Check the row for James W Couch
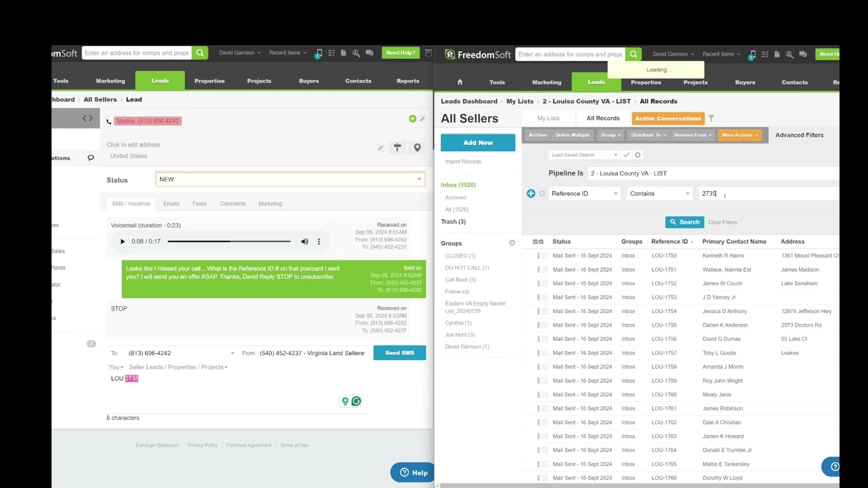This screenshot has width=868, height=488. 545,283
